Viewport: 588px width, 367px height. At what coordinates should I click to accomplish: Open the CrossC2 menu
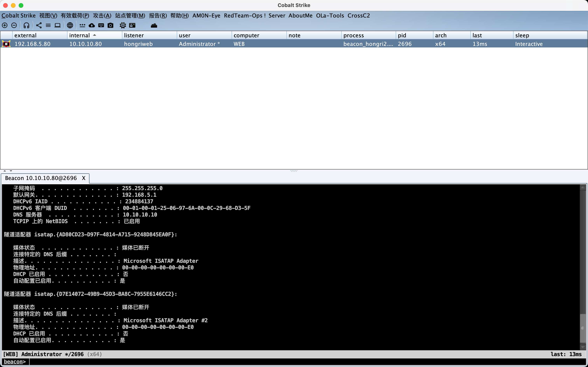coord(358,16)
